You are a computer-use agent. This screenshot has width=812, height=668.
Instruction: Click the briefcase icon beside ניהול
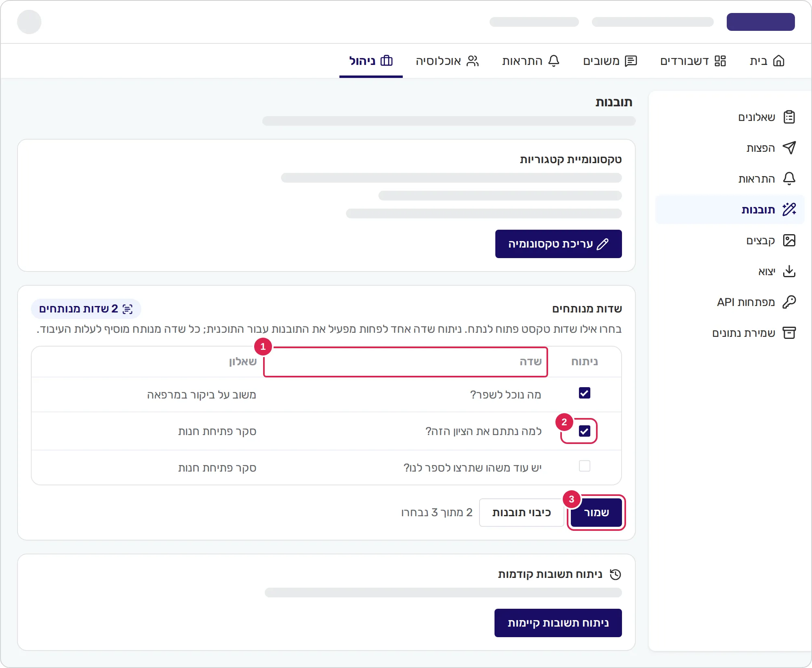pos(387,61)
